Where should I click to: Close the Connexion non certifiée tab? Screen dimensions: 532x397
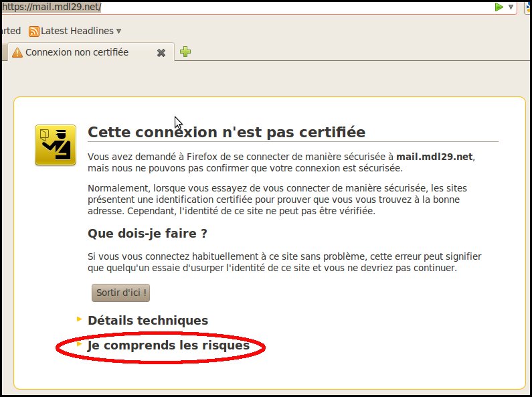tap(161, 52)
